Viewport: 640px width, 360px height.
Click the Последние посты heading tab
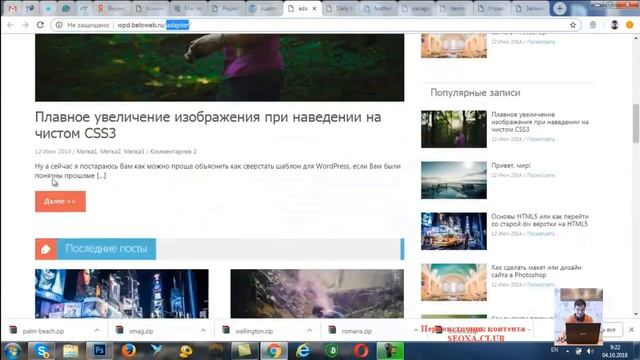(106, 249)
